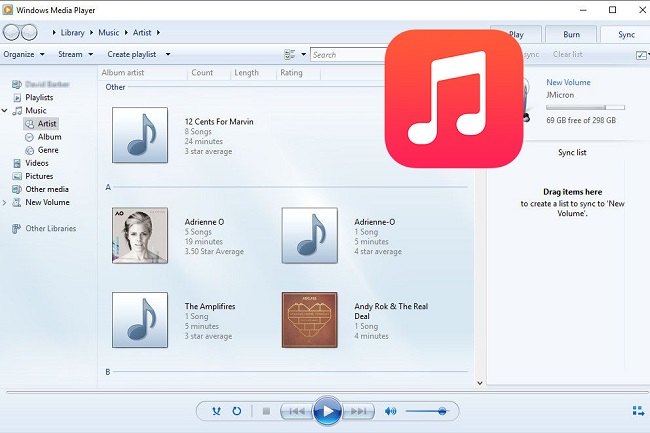Click the Windows Media Player title icon
650x433 pixels.
click(7, 10)
